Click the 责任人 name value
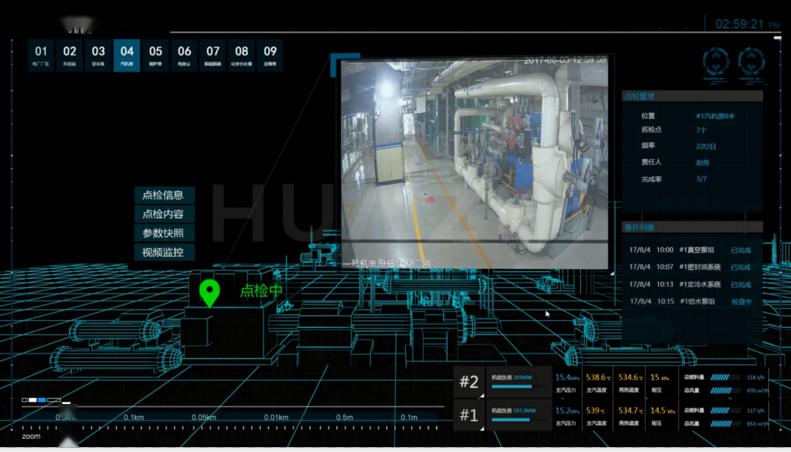791x452 pixels. tap(702, 163)
